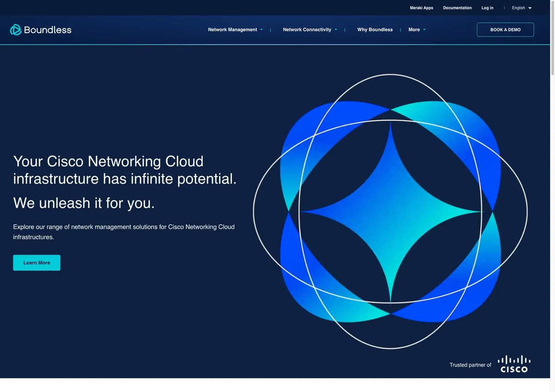This screenshot has width=555, height=392.
Task: Click the Cisco logo
Action: pyautogui.click(x=514, y=364)
